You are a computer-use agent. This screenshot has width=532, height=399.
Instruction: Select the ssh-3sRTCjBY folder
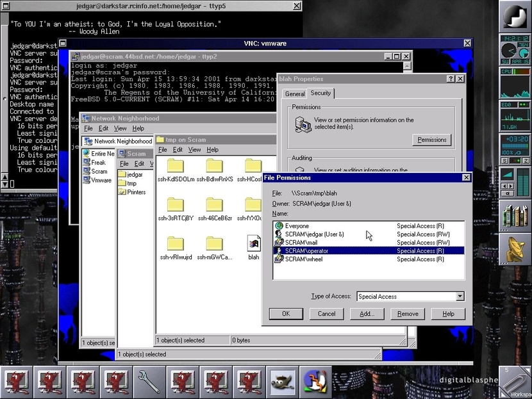coord(176,209)
